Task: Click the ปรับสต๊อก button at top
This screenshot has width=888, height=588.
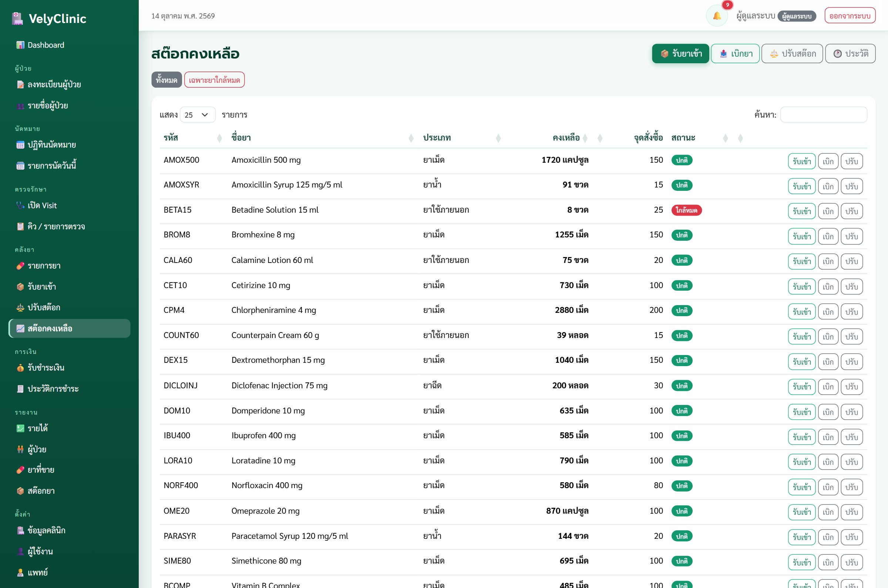Action: point(792,54)
